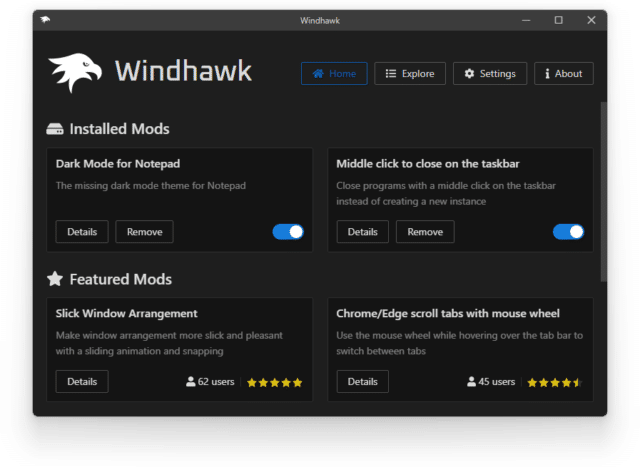Click Chrome/Edge scroll tabs star rating
Screen dimensions: 640x472
point(554,383)
